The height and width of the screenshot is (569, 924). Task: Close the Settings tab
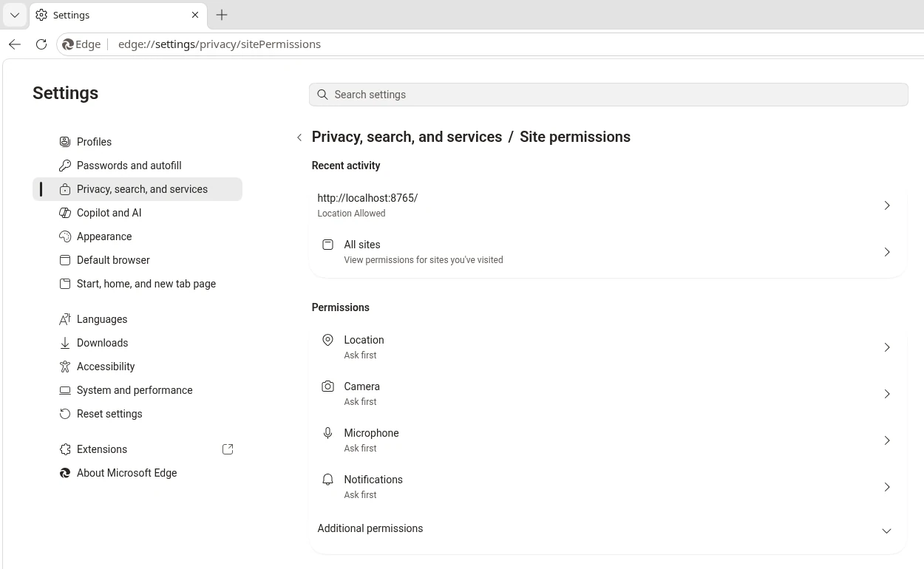(x=195, y=15)
